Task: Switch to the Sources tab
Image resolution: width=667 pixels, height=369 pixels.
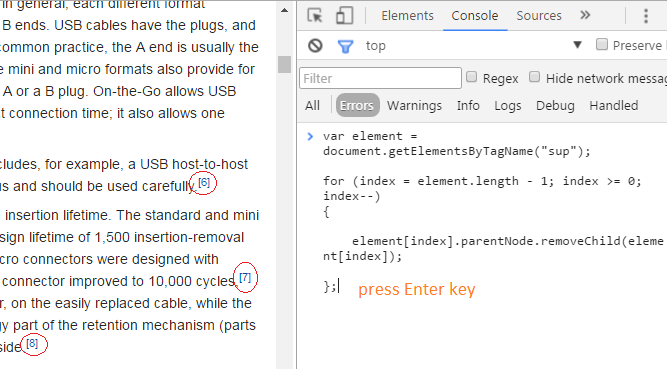Action: [x=539, y=16]
